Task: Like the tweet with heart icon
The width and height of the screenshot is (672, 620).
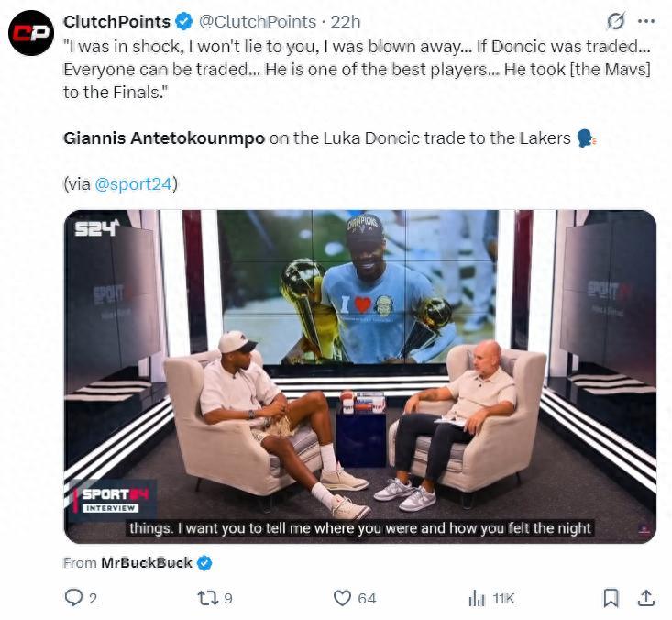Action: [342, 598]
